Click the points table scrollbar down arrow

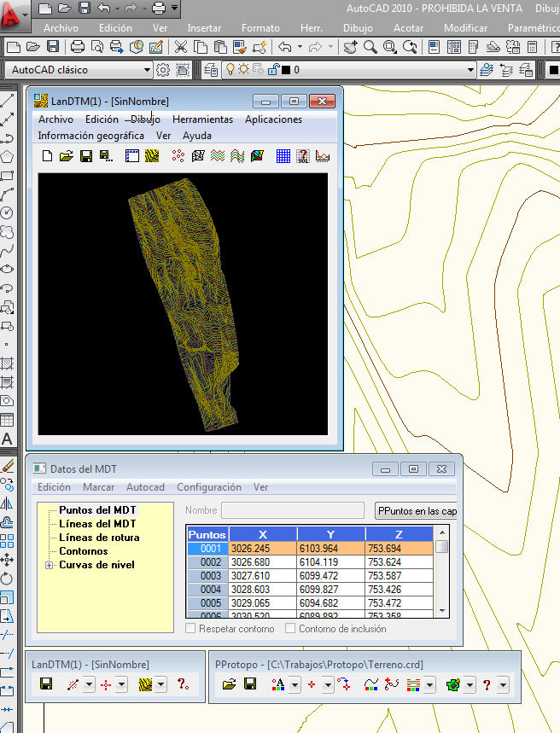tap(442, 610)
